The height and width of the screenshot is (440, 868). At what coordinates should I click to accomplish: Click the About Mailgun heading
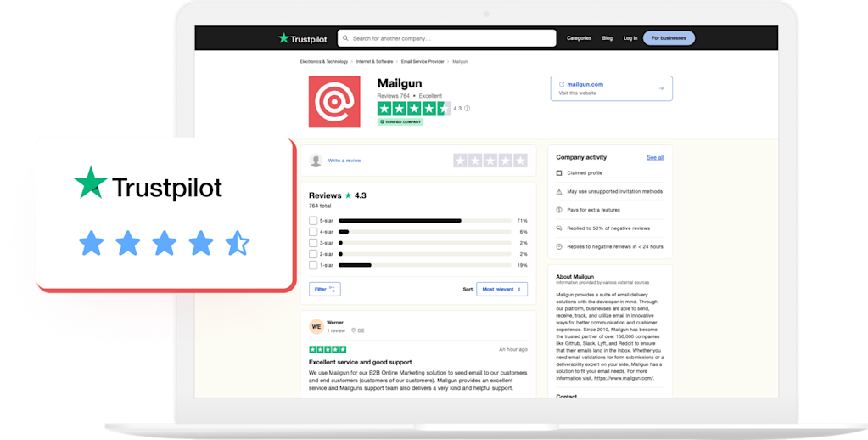click(x=575, y=277)
